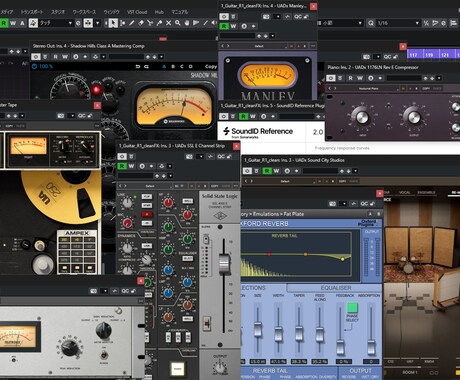Click the Size slider in Oxford Reverb

click(x=258, y=329)
